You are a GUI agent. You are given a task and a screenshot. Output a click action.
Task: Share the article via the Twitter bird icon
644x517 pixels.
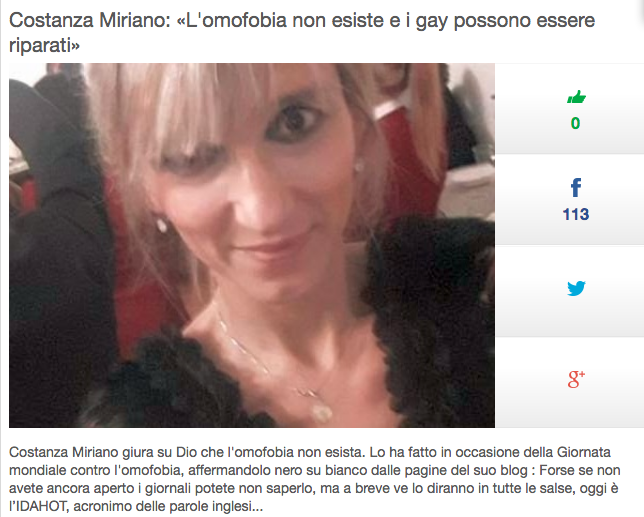(576, 288)
